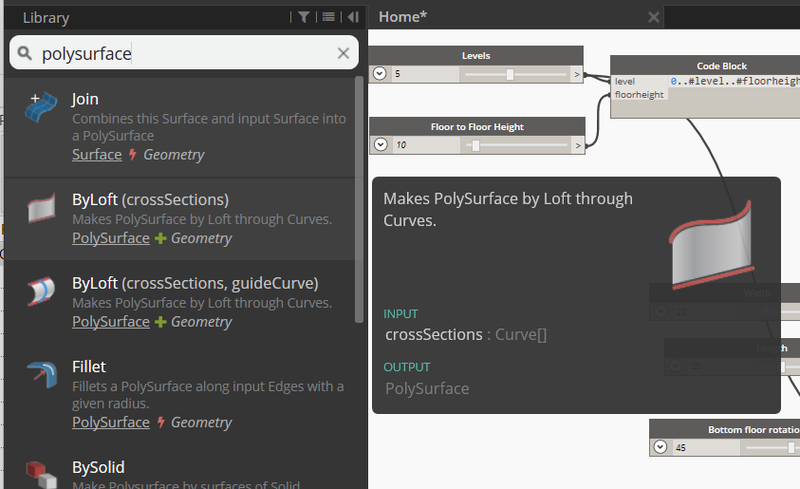
Task: Select the Code Block node title
Action: click(x=721, y=66)
